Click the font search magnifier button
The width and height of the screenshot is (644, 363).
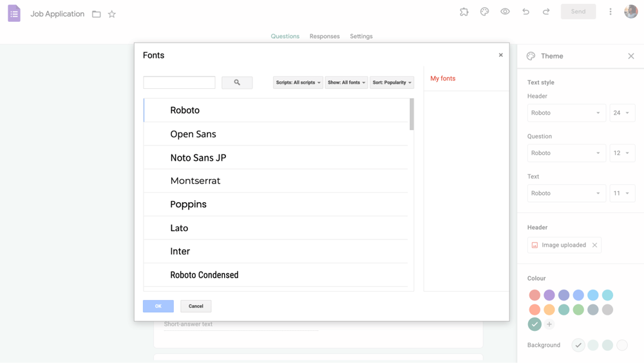tap(237, 82)
